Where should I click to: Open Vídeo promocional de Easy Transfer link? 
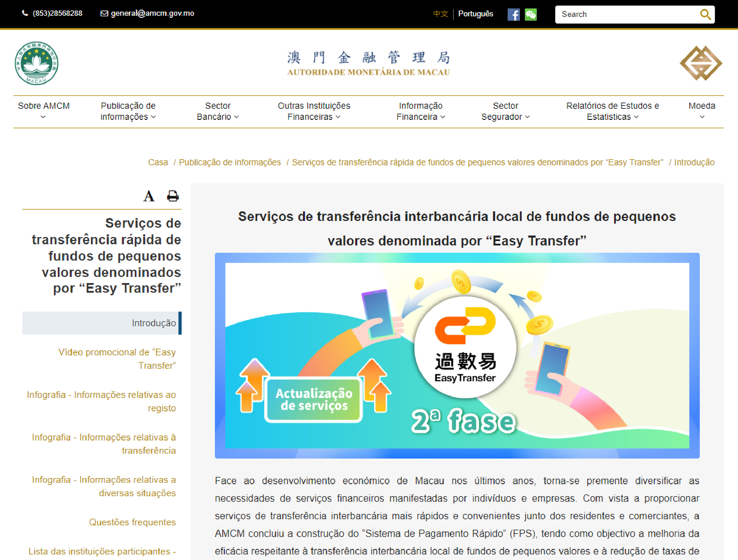click(117, 359)
